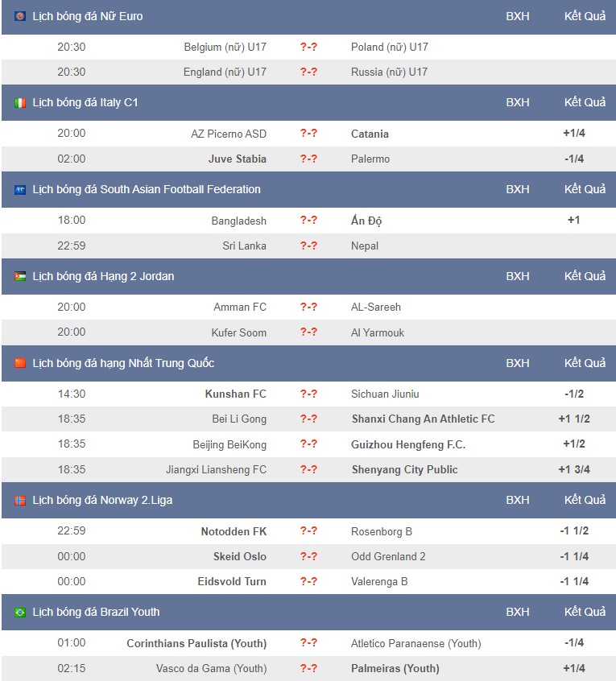
Task: Open the Lịch bóng đá Hạng 2 Jordan heading
Action: pyautogui.click(x=103, y=276)
